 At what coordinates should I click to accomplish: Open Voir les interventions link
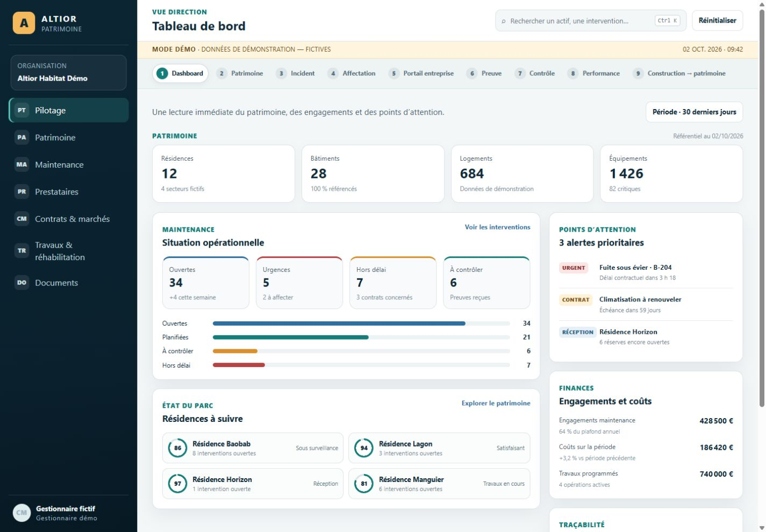[497, 227]
